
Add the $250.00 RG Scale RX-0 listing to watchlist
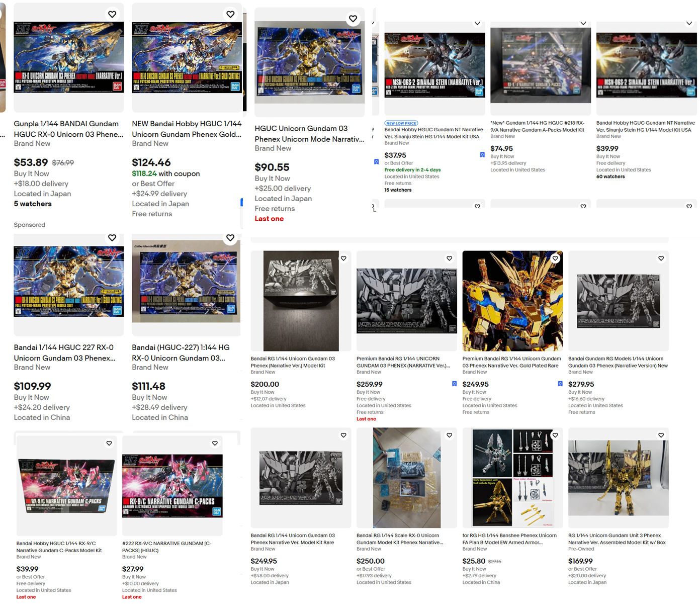pos(450,435)
